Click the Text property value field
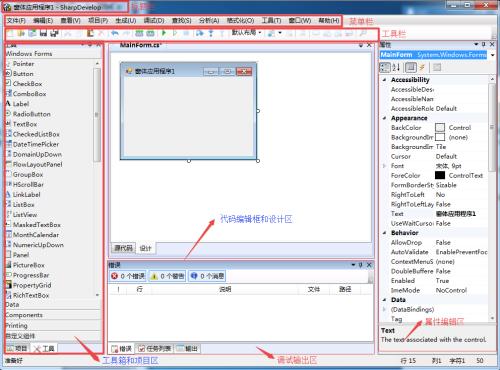Screen dimensions: 500x370 tap(461, 214)
